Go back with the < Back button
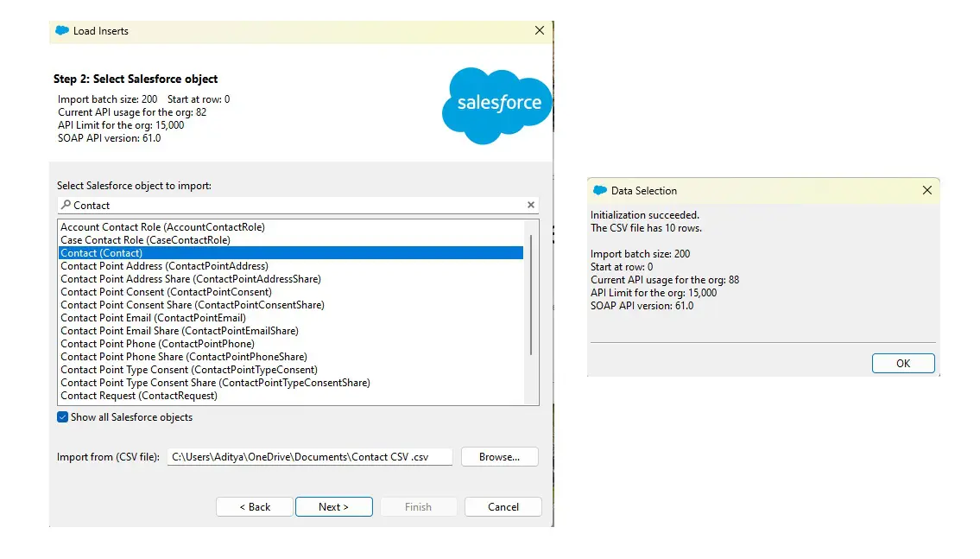The image size is (980, 559). (255, 507)
